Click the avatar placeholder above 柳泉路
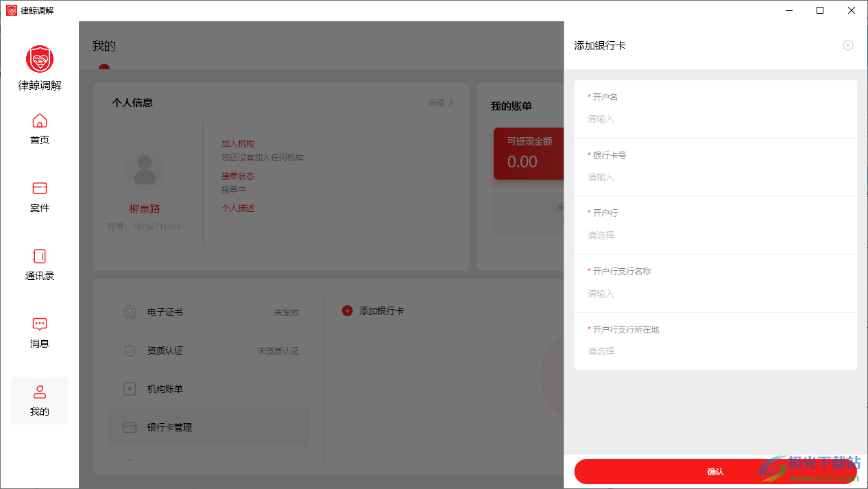Screen dimensions: 868x489 144,170
